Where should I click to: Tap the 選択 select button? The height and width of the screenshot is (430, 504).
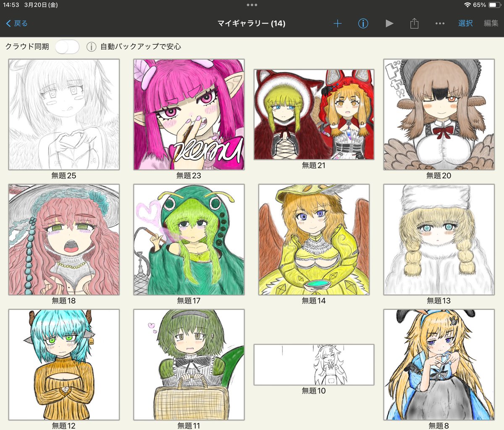tap(465, 24)
